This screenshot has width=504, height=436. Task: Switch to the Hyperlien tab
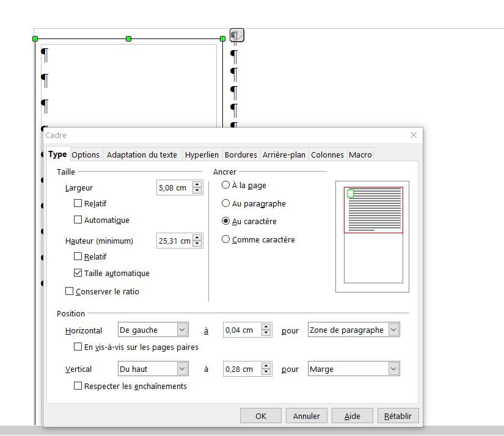coord(202,155)
